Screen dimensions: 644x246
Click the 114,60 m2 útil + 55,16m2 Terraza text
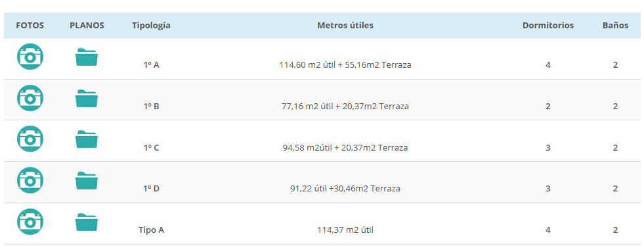[345, 65]
